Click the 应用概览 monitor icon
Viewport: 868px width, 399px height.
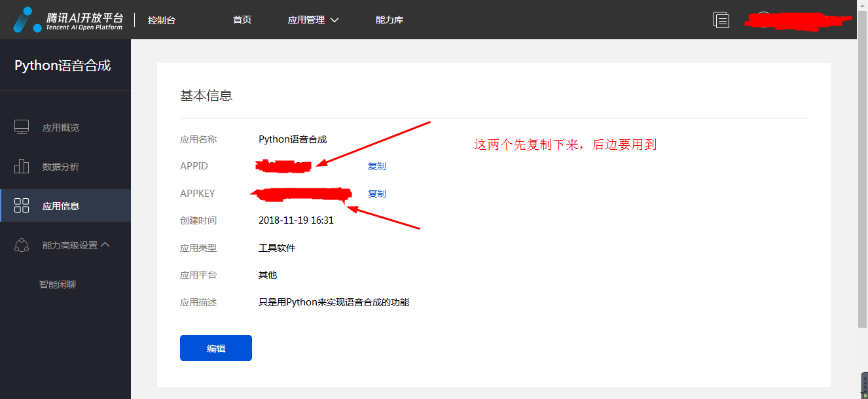[22, 128]
